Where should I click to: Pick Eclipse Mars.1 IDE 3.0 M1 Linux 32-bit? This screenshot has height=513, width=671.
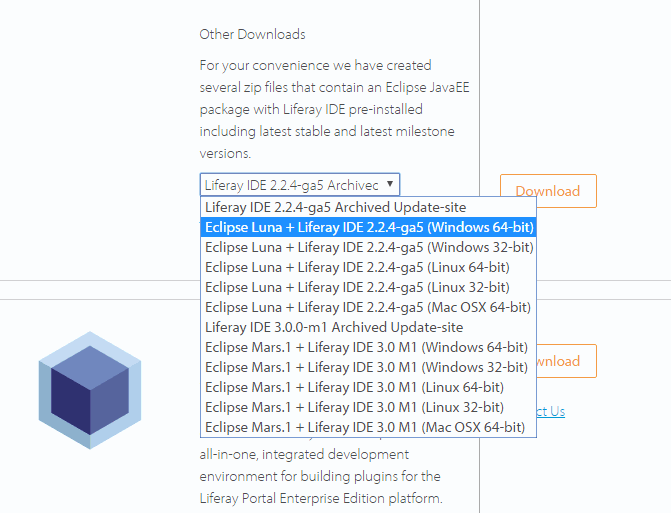(368, 407)
